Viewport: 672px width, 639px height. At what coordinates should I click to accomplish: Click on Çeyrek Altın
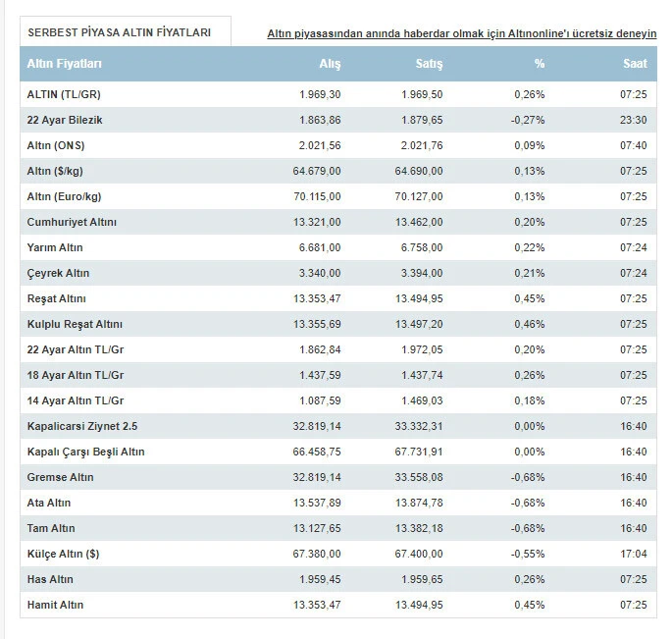(59, 273)
